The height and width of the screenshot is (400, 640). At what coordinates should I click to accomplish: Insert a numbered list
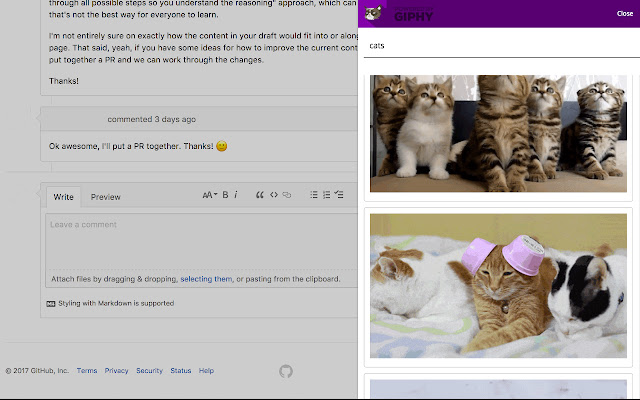tap(326, 195)
